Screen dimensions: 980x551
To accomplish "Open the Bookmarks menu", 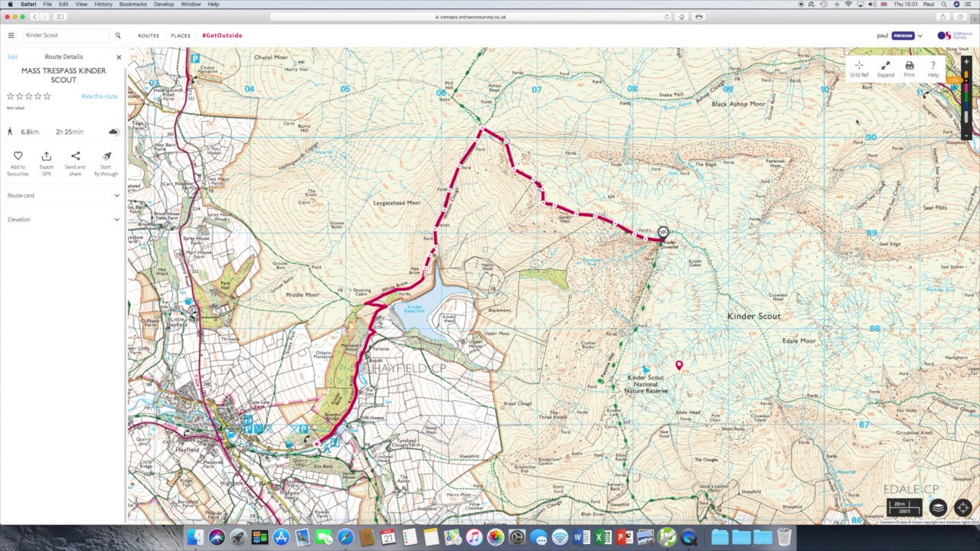I will pyautogui.click(x=133, y=4).
